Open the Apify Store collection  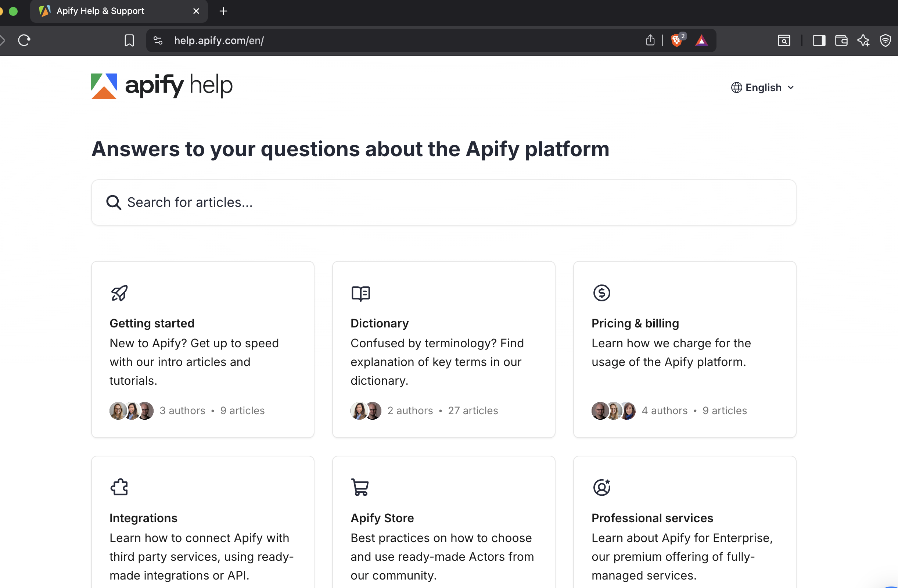coord(444,522)
